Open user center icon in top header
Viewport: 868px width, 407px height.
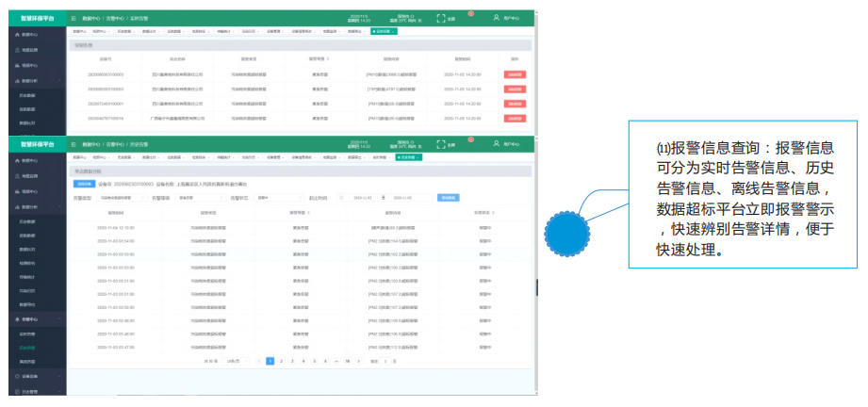(x=497, y=17)
